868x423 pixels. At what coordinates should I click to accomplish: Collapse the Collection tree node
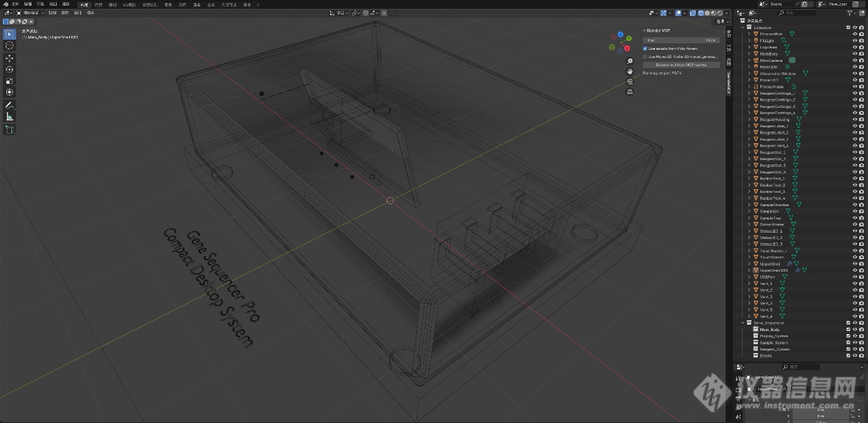pyautogui.click(x=742, y=27)
